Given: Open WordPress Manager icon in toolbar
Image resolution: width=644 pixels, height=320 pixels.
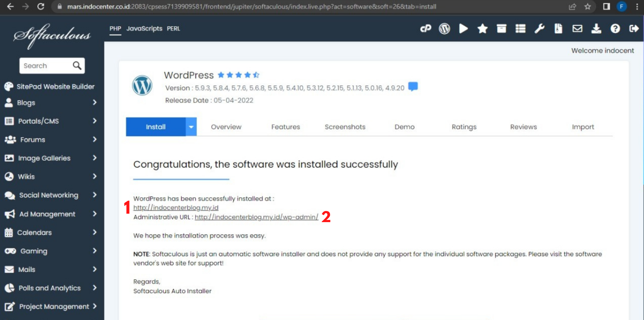Looking at the screenshot, I should pyautogui.click(x=444, y=29).
